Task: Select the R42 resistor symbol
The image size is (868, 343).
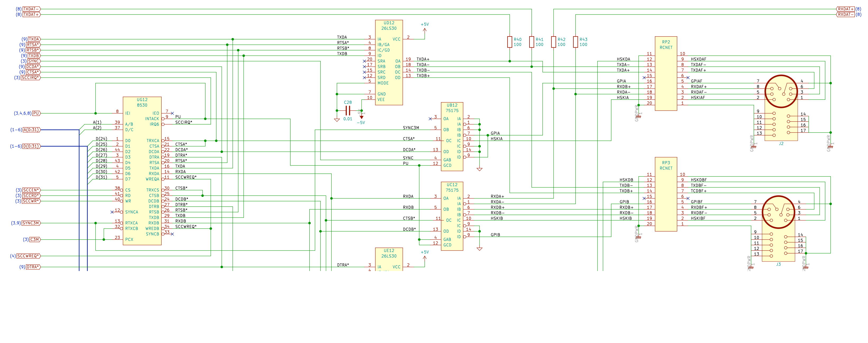Action: 553,42
